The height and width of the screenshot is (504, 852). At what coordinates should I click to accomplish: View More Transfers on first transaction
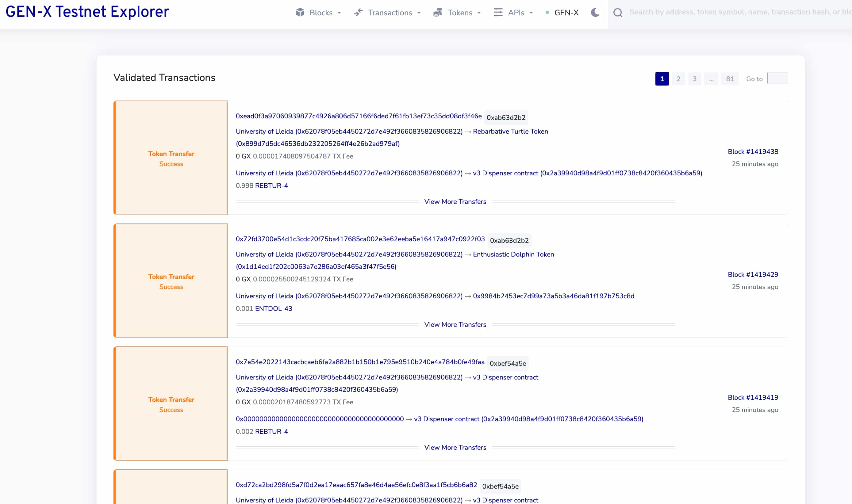click(455, 201)
